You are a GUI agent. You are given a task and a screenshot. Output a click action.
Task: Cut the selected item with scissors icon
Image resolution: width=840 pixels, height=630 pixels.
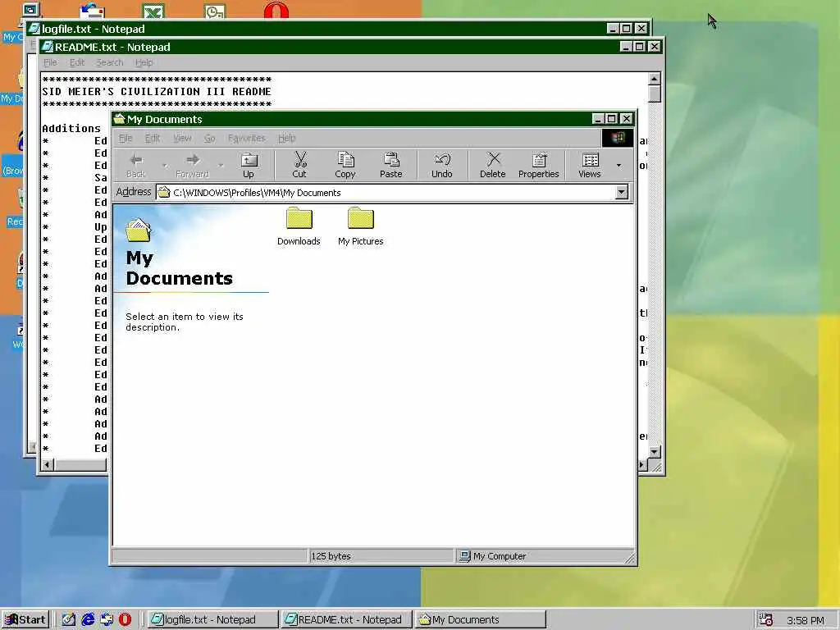coord(299,165)
